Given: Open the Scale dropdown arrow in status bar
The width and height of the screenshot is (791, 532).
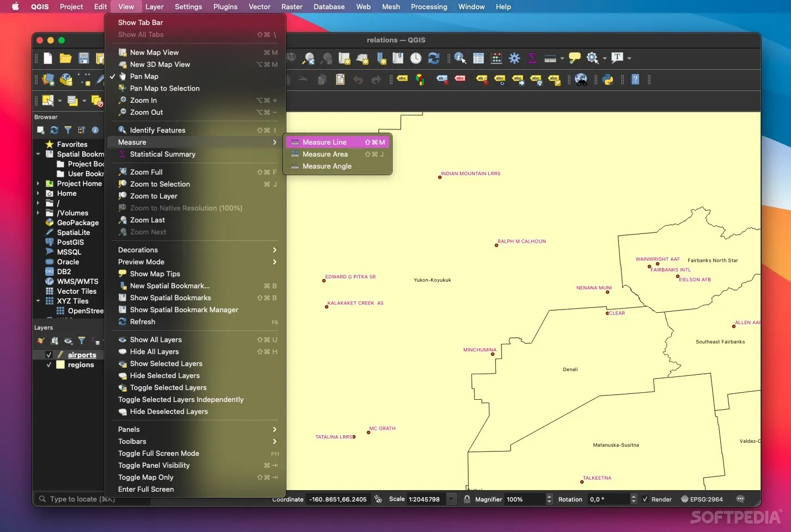Looking at the screenshot, I should tap(451, 499).
